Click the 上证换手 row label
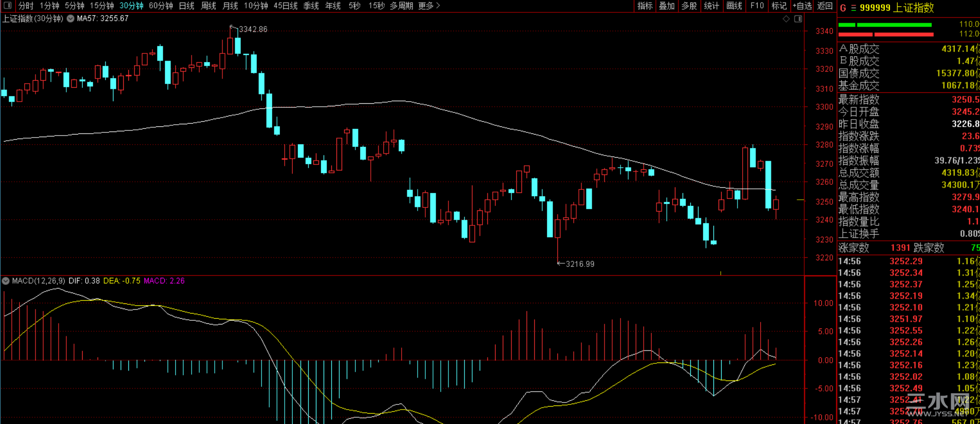 coord(859,234)
